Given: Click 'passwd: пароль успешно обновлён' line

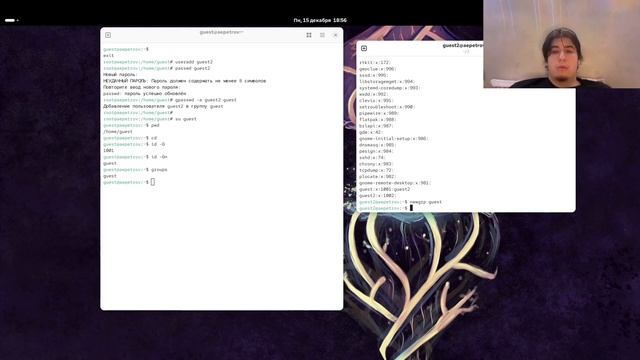Looking at the screenshot, I should click(144, 93).
